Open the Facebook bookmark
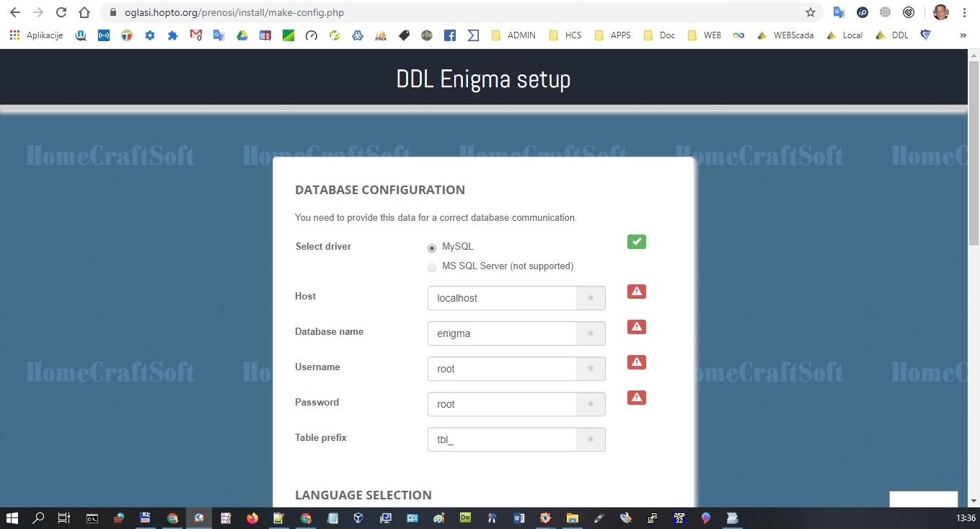This screenshot has height=529, width=980. pyautogui.click(x=450, y=35)
